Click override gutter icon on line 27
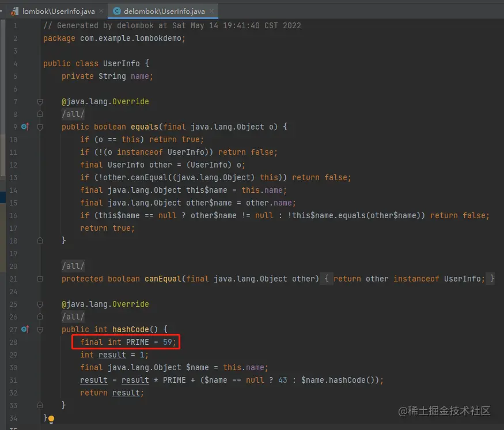 coord(25,329)
